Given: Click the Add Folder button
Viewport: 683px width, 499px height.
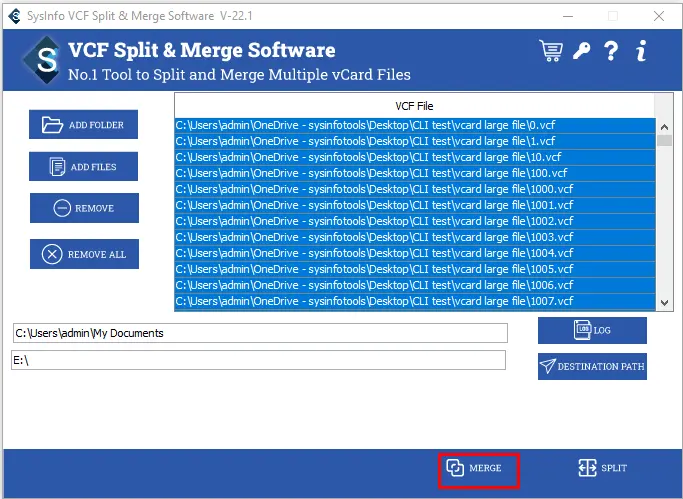Looking at the screenshot, I should point(84,125).
